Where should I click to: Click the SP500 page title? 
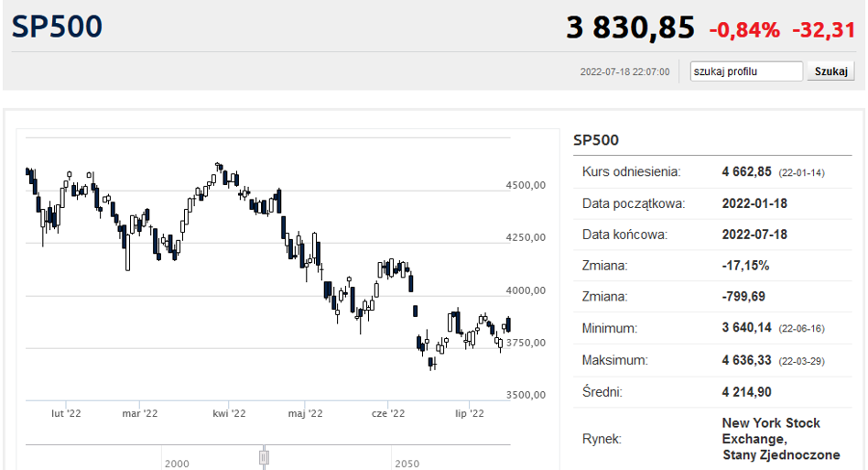pos(57,27)
